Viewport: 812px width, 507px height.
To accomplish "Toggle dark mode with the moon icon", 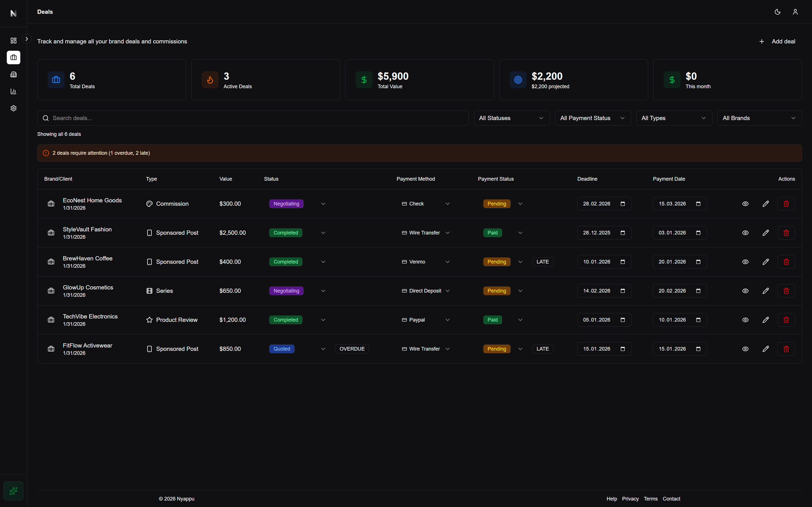I will [777, 12].
